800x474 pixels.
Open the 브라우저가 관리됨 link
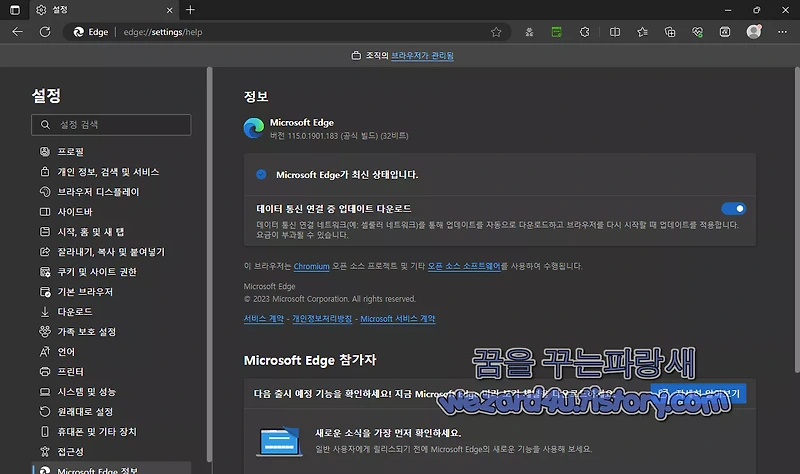422,56
